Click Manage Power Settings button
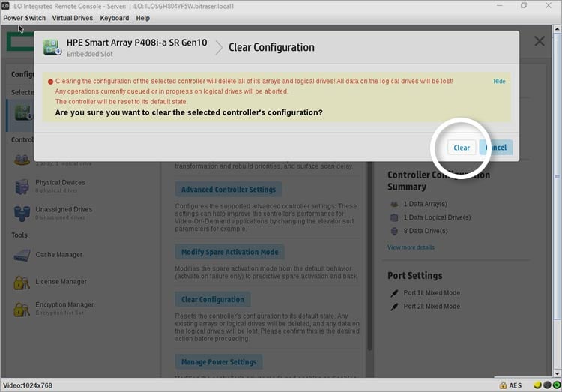Screen dimensions: 562x392 (x=219, y=361)
